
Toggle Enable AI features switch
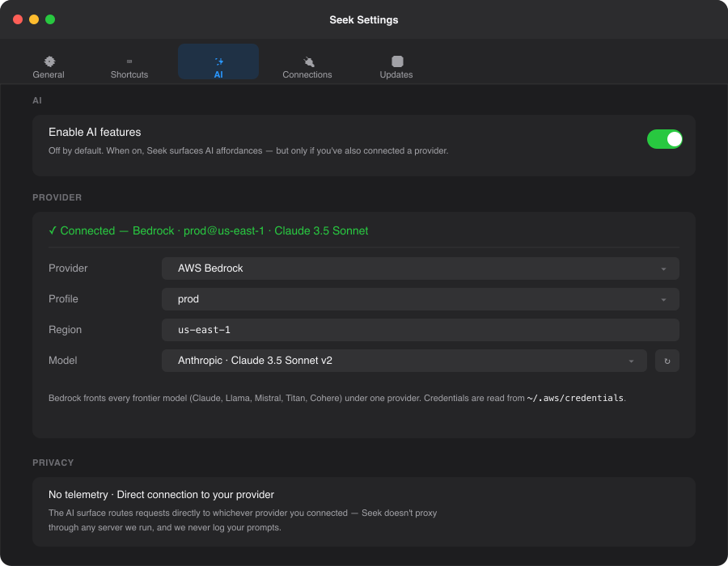(664, 139)
